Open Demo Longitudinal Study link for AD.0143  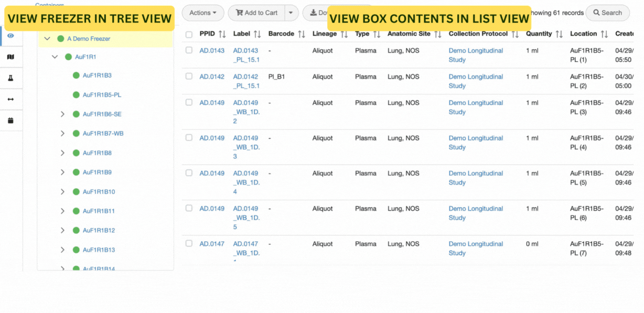pyautogui.click(x=476, y=55)
